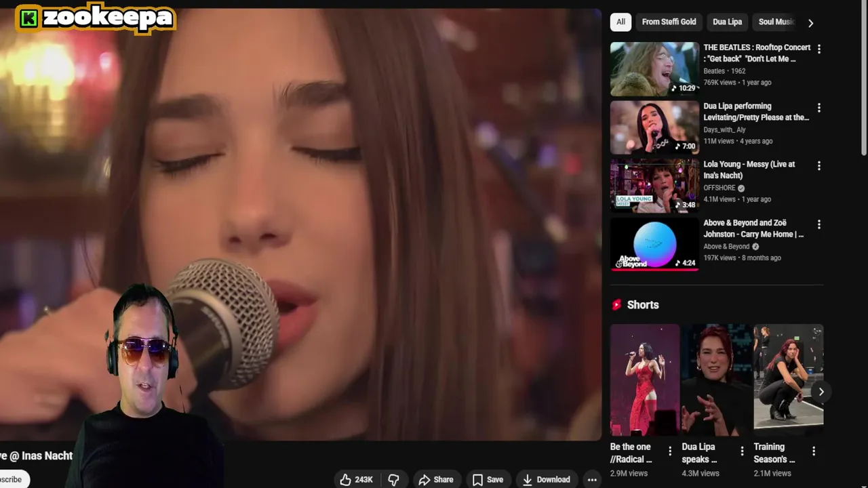Click the thumbs down dislike icon
The height and width of the screenshot is (488, 868).
pyautogui.click(x=394, y=479)
